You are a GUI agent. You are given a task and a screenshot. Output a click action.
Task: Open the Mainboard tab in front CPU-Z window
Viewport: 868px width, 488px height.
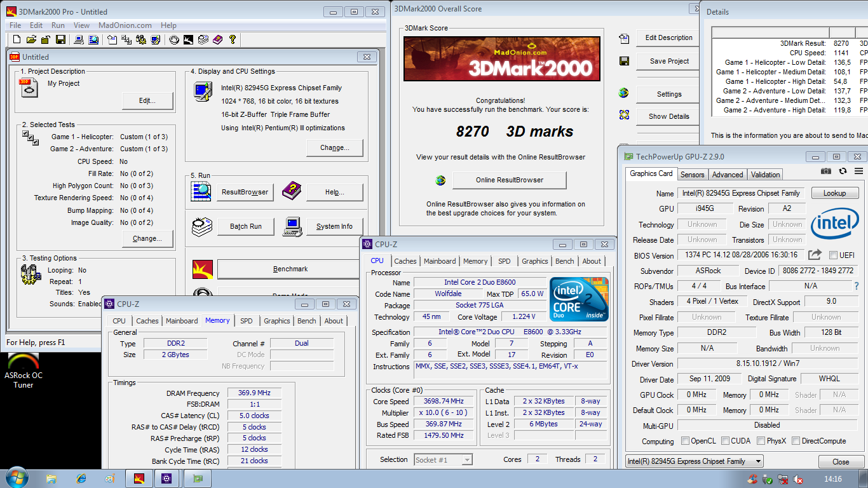pyautogui.click(x=440, y=261)
